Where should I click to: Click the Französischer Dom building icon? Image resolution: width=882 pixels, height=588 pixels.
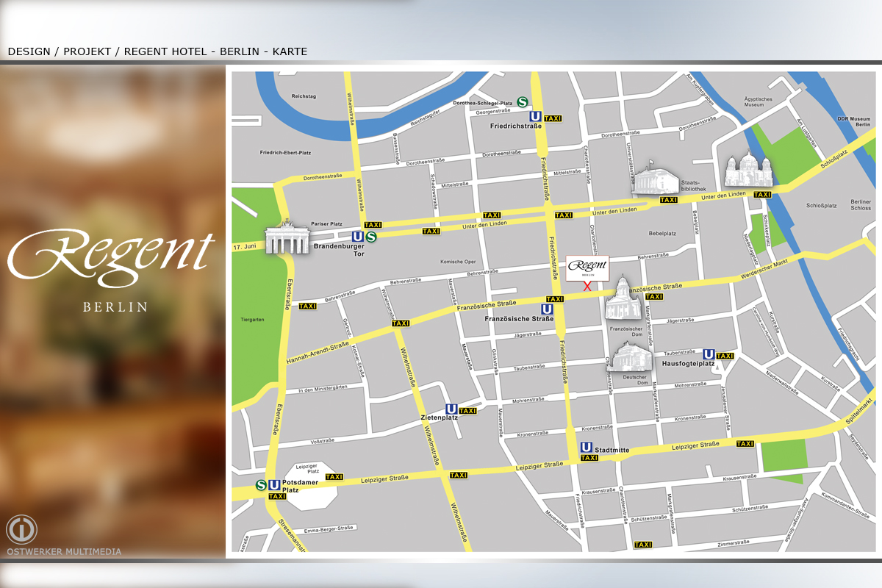[x=623, y=299]
